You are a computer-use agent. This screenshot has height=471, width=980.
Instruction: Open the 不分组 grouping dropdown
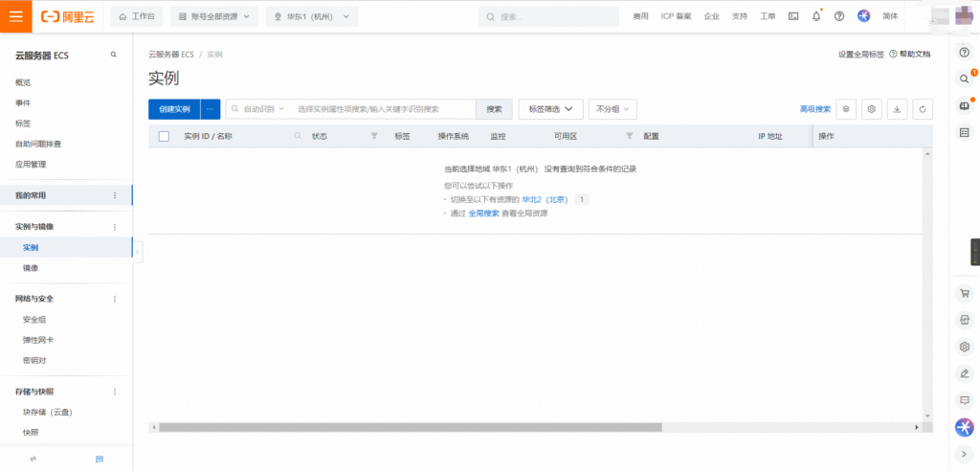click(612, 109)
